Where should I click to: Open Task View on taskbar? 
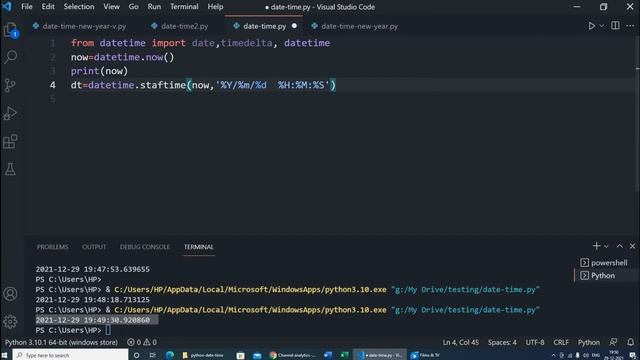tap(152, 356)
